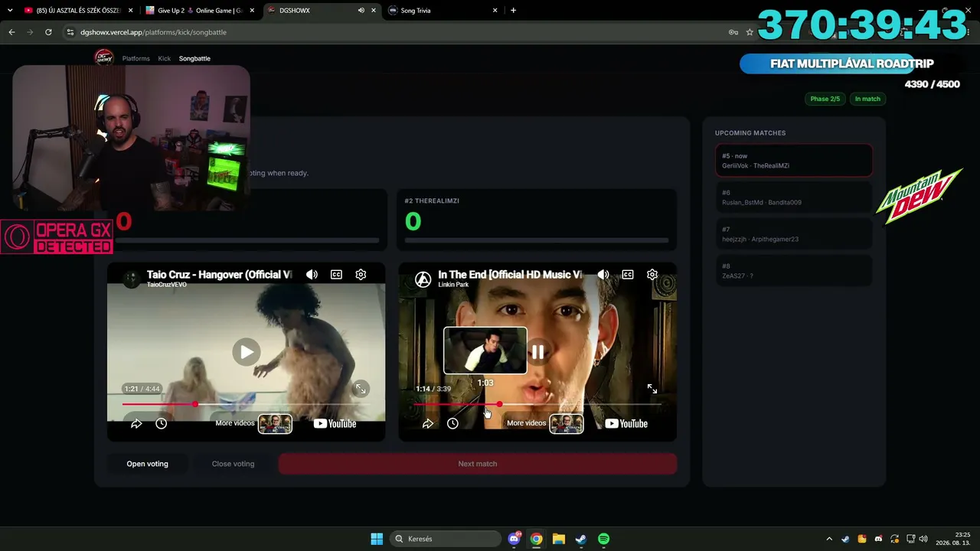Screen dimensions: 980x551
Task: Mute the In The End video
Action: tap(603, 275)
